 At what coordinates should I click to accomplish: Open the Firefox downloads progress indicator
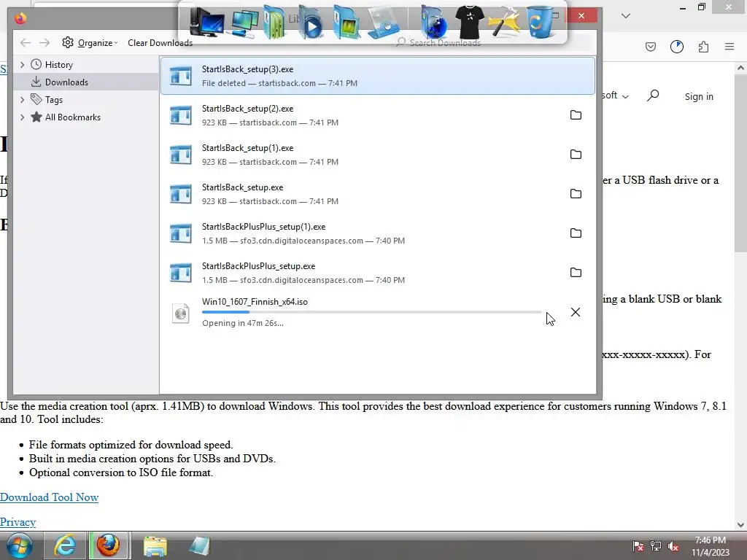point(676,46)
